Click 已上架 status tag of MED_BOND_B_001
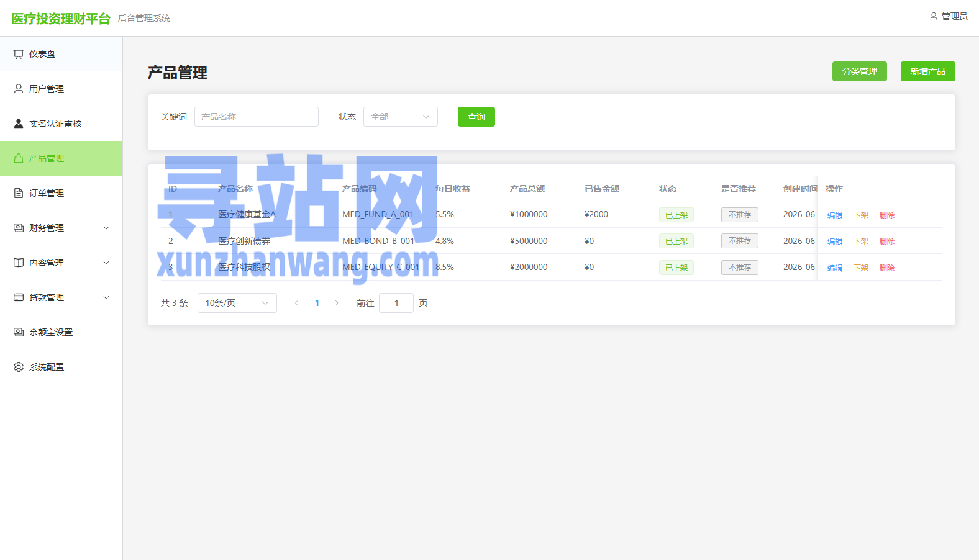This screenshot has height=560, width=979. (x=676, y=241)
